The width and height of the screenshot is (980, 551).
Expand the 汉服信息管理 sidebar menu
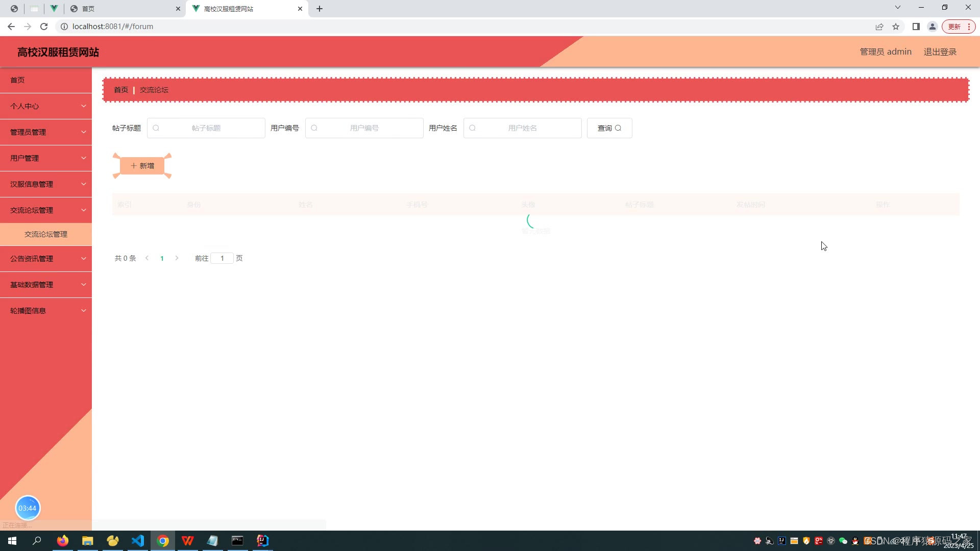coord(46,184)
